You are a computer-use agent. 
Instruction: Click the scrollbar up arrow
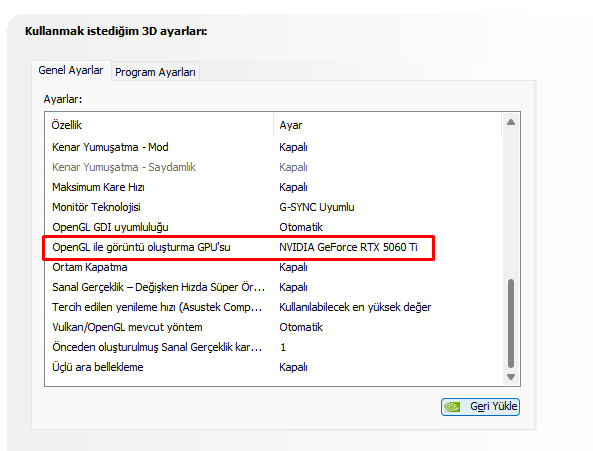point(511,122)
